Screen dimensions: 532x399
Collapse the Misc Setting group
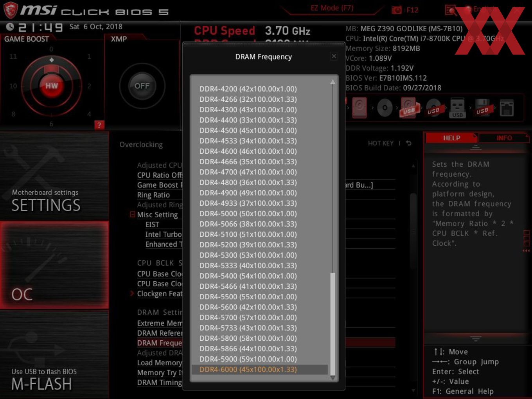tap(133, 214)
